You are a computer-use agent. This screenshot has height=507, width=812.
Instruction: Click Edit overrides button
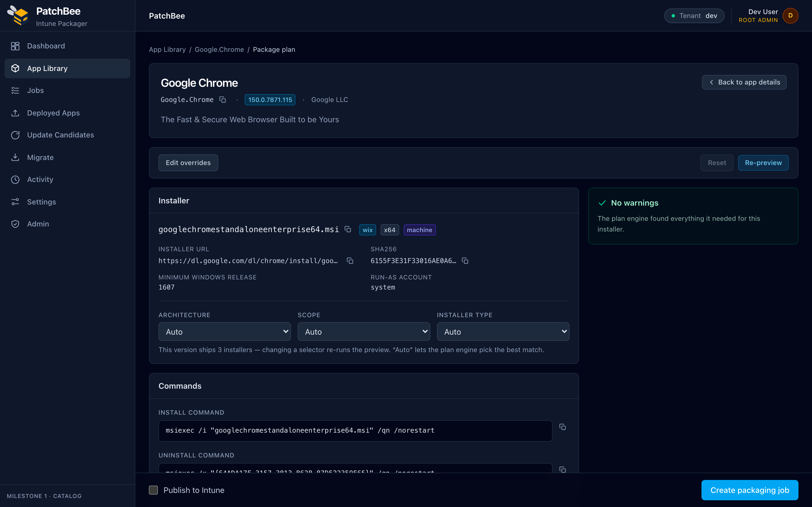(188, 163)
